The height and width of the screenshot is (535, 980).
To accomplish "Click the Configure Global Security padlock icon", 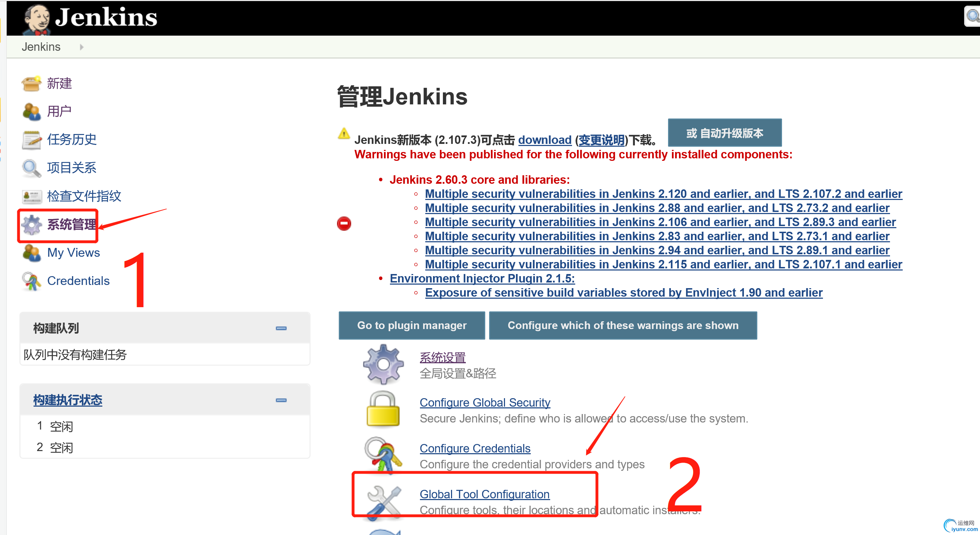I will click(x=383, y=409).
